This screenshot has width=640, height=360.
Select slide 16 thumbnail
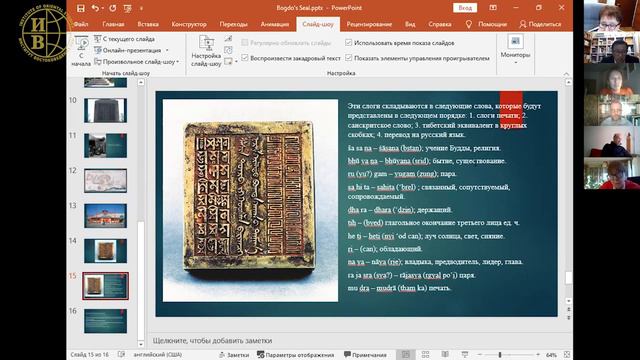[105, 321]
